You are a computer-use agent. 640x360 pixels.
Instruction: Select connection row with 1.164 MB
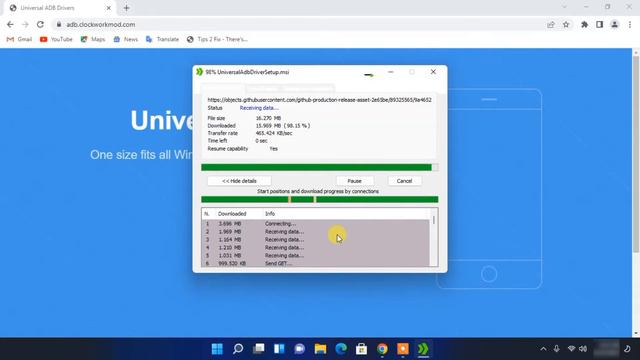pos(316,240)
